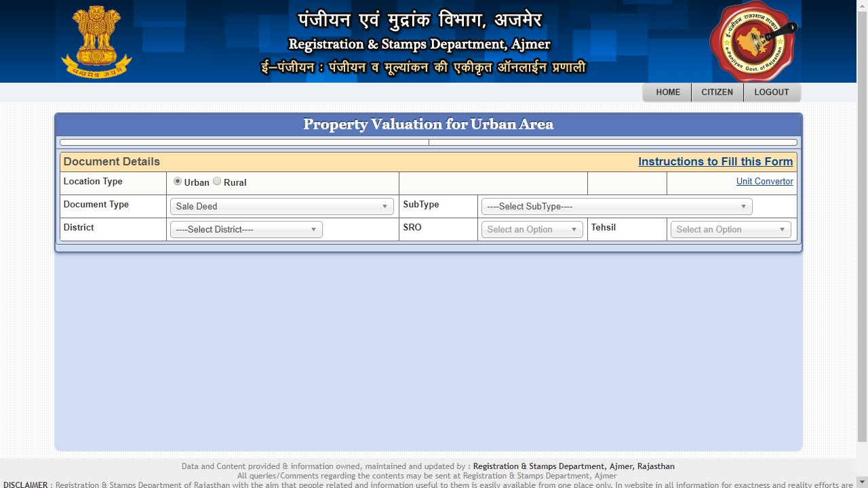Open the SRO selection dropdown
This screenshot has height=488, width=868.
point(532,229)
